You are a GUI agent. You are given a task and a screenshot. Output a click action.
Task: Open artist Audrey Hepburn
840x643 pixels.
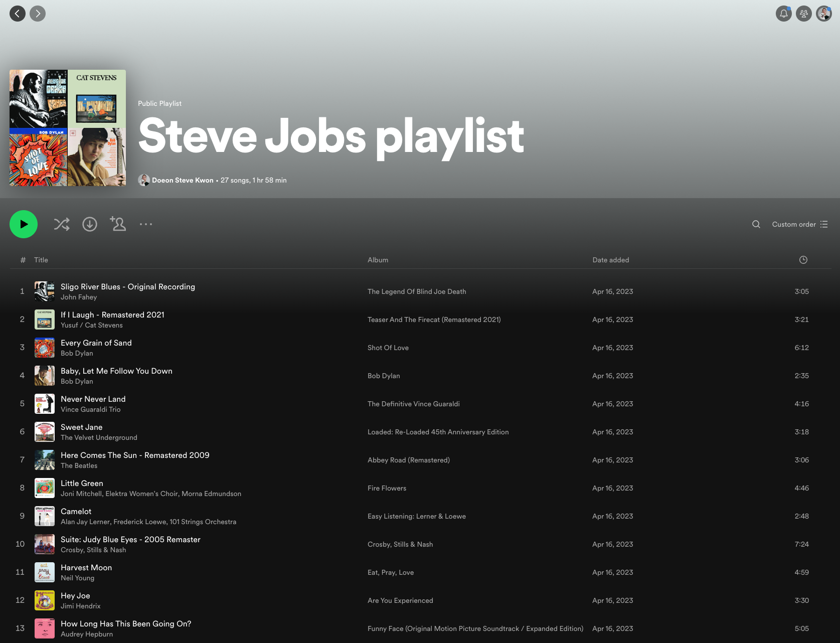pos(87,634)
